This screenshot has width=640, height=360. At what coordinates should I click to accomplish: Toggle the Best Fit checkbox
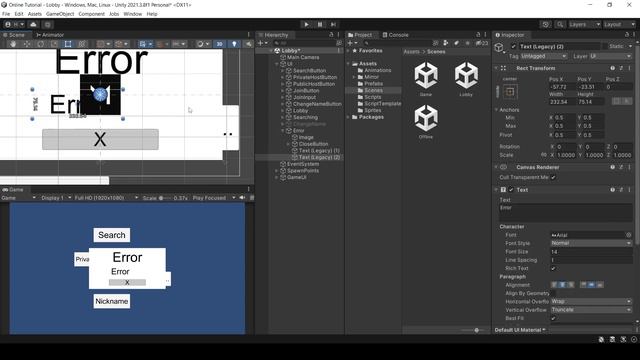pyautogui.click(x=553, y=318)
